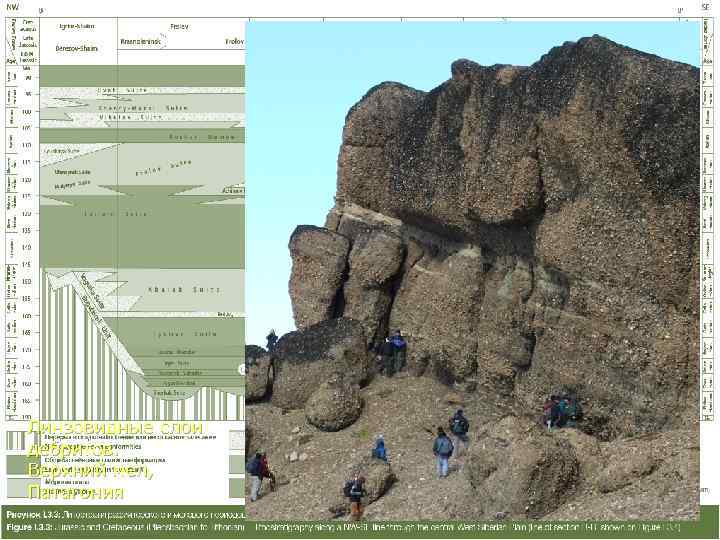The width and height of the screenshot is (720, 540).
Task: Click the yellow "Патагония" overlay text
Action: point(76,492)
